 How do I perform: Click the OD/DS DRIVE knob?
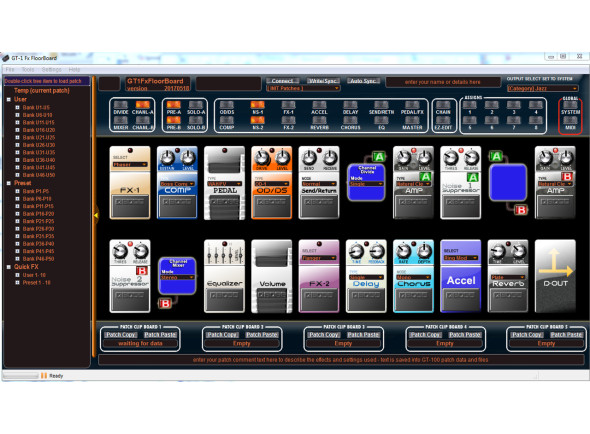(x=262, y=157)
